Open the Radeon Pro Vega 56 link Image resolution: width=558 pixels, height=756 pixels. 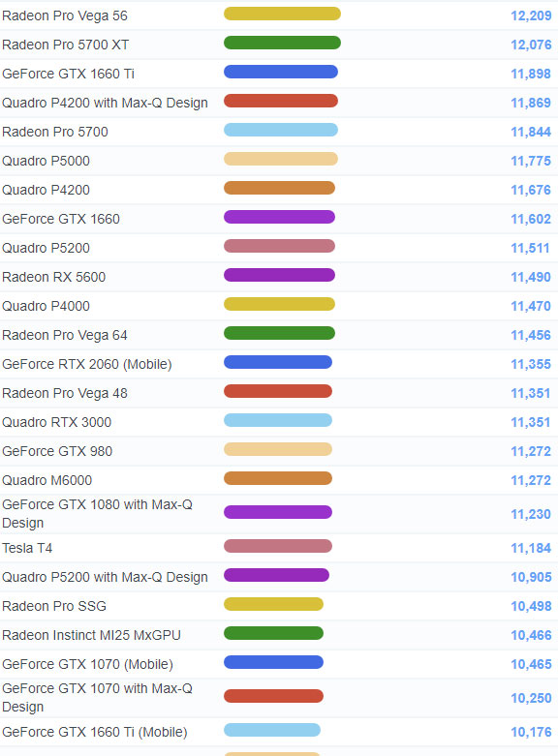pos(65,15)
